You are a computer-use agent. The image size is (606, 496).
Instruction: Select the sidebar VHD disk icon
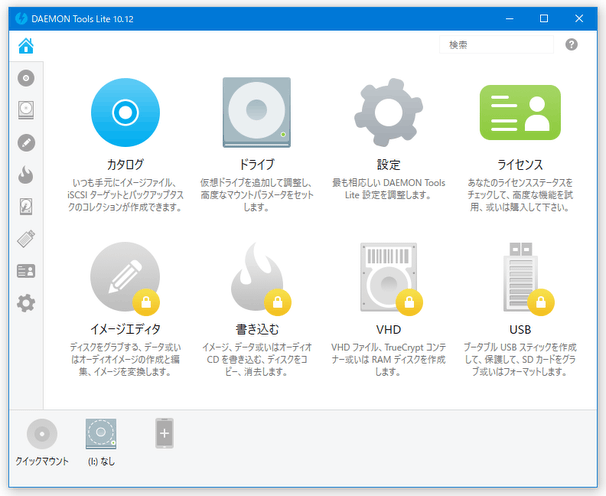coord(26,206)
